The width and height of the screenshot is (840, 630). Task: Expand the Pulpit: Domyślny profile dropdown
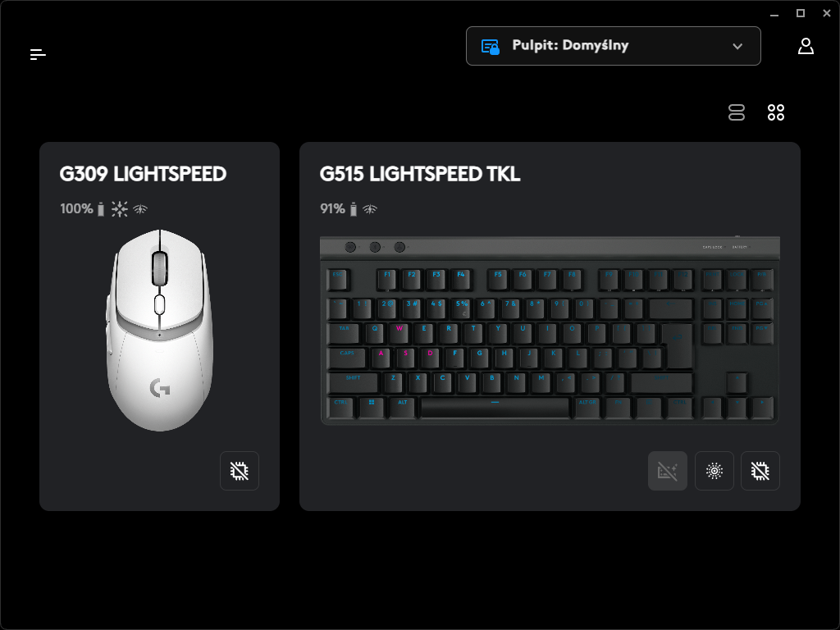coord(614,46)
